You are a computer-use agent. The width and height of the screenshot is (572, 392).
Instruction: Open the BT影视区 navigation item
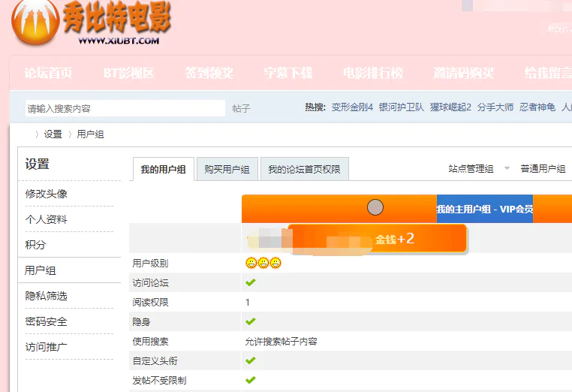[x=129, y=73]
